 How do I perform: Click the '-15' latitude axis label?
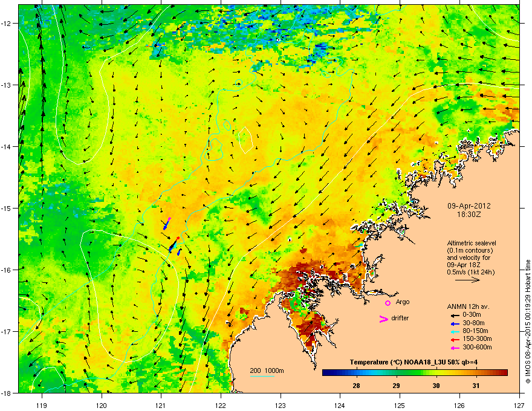[6, 208]
